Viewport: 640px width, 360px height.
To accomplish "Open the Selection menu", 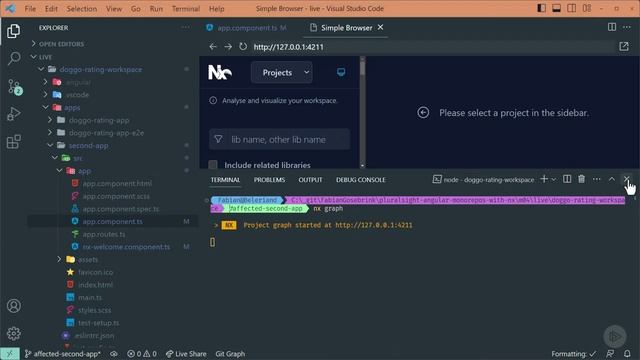I will click(x=82, y=9).
